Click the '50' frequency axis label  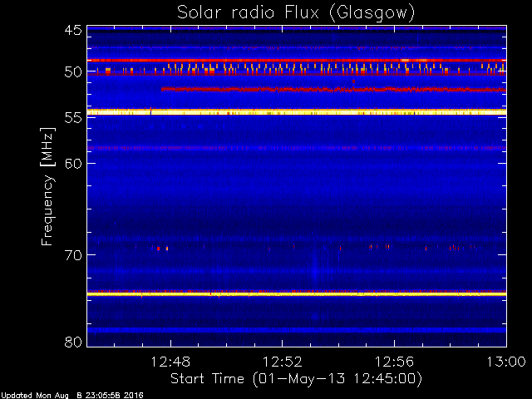click(73, 72)
